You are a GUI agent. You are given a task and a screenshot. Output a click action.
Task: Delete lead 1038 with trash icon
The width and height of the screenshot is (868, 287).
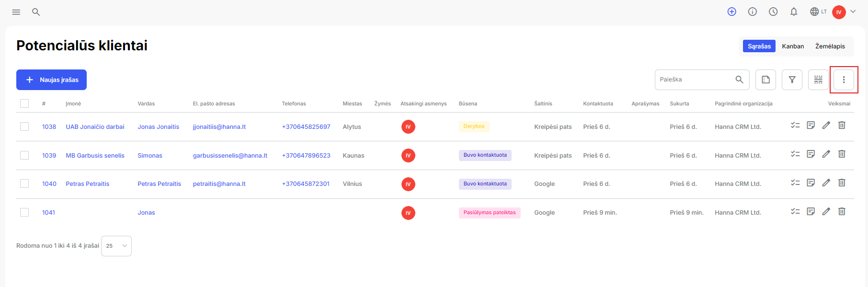click(x=842, y=126)
